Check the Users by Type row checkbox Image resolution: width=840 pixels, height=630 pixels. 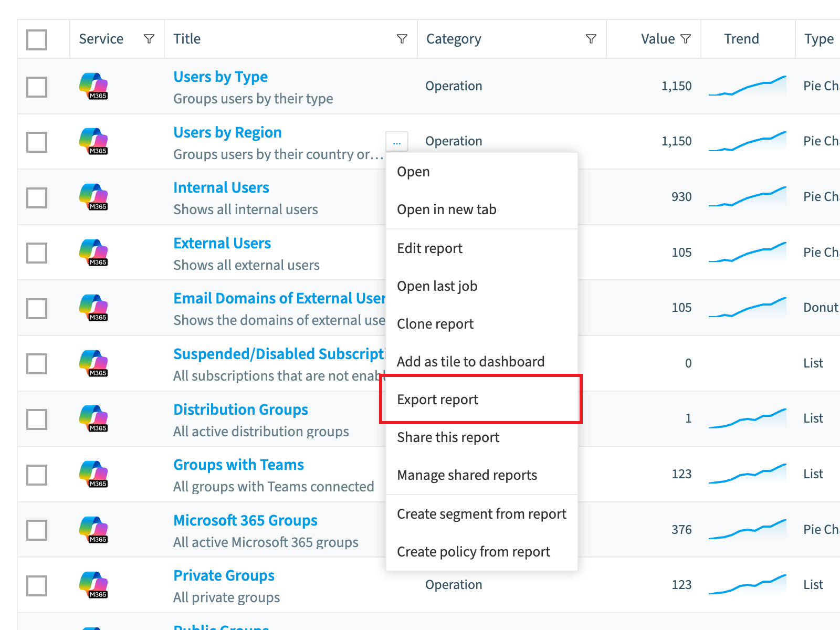[37, 87]
